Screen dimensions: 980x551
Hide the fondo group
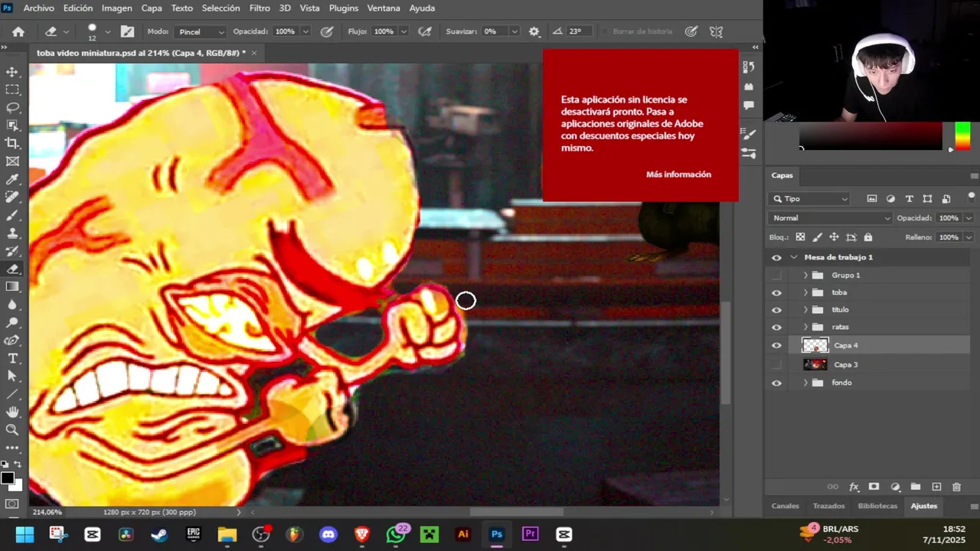click(776, 383)
